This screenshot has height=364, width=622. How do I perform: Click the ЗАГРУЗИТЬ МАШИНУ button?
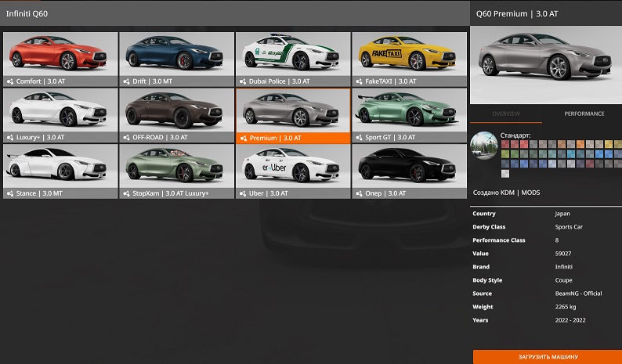click(547, 357)
